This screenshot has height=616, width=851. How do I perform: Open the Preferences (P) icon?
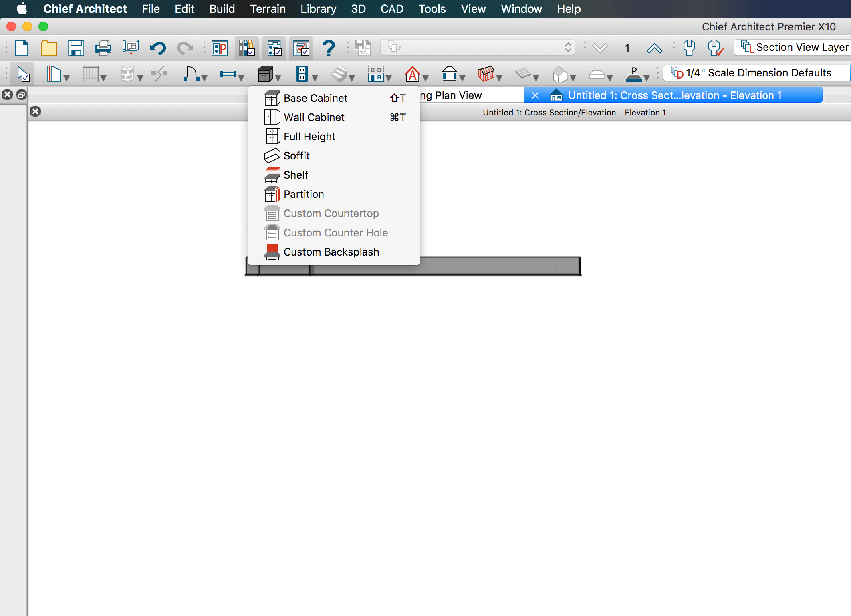pyautogui.click(x=220, y=48)
